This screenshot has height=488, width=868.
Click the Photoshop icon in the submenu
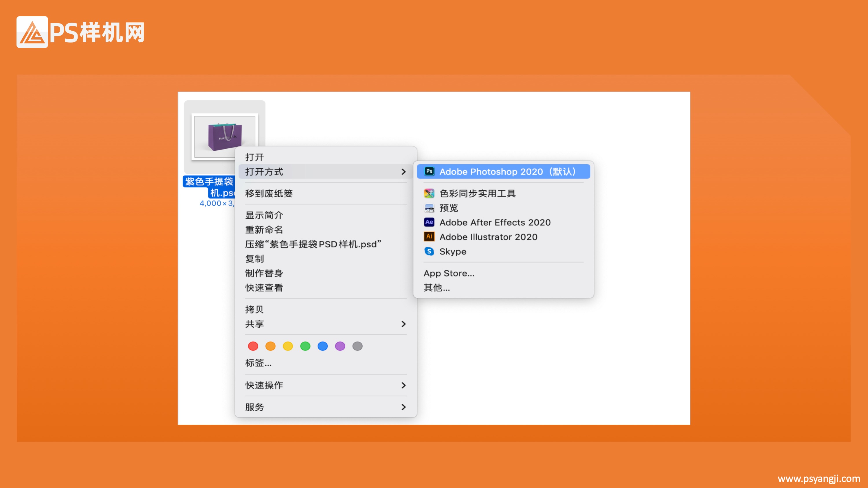[429, 172]
